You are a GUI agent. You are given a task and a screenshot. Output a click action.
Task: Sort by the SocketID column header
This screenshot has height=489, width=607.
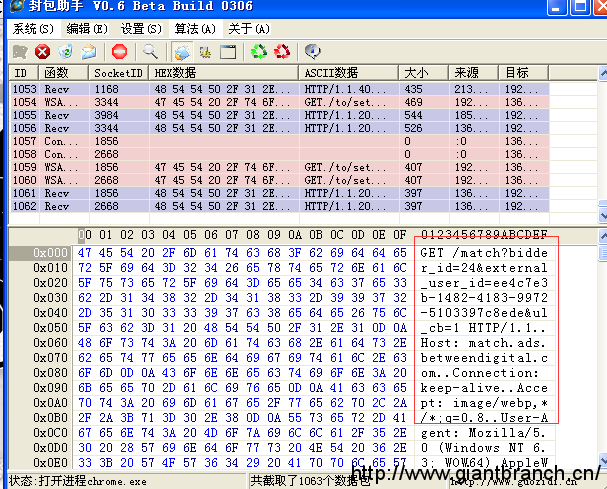pyautogui.click(x=119, y=73)
